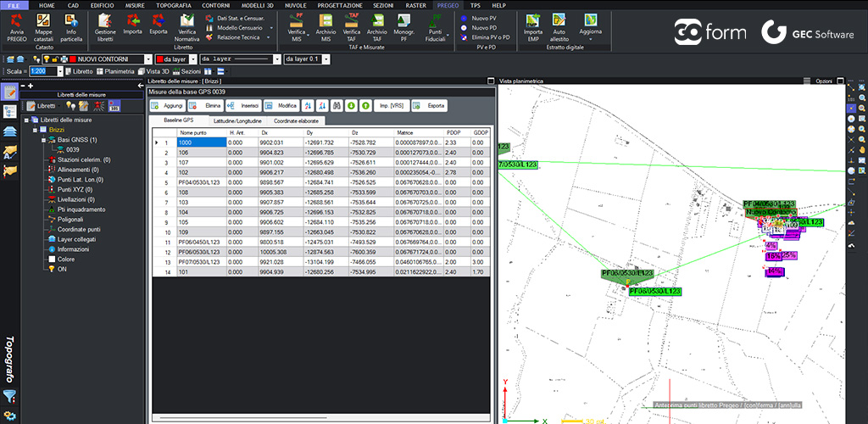
Task: Click red 'da layer' color swatch
Action: point(160,59)
